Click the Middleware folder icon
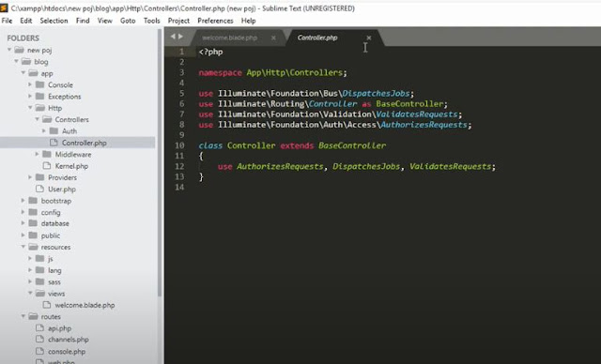The height and width of the screenshot is (364, 601). point(47,154)
